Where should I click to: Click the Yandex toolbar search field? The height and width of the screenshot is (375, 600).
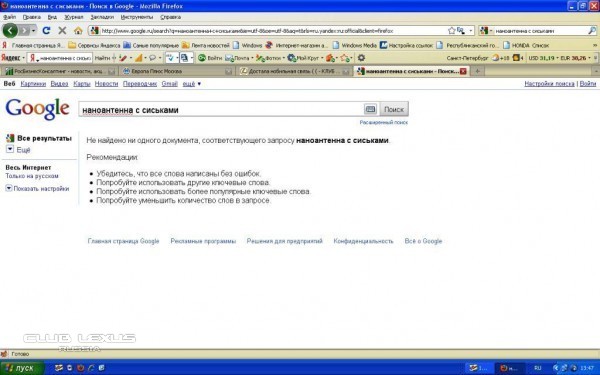[x=60, y=58]
